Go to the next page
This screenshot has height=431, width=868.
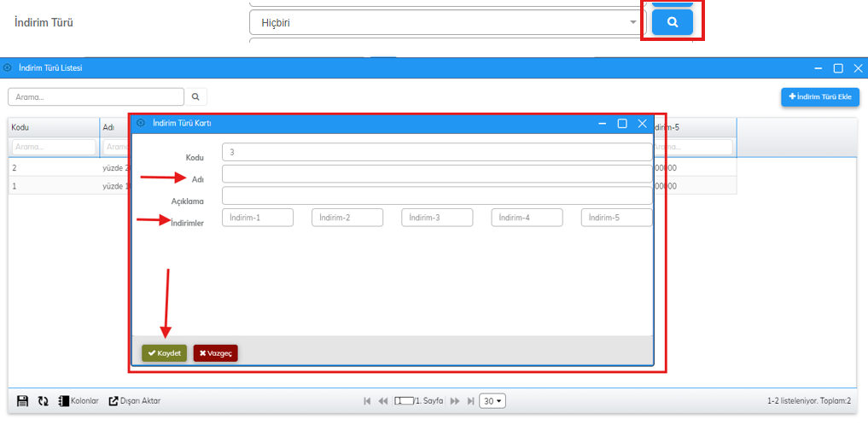tap(455, 401)
